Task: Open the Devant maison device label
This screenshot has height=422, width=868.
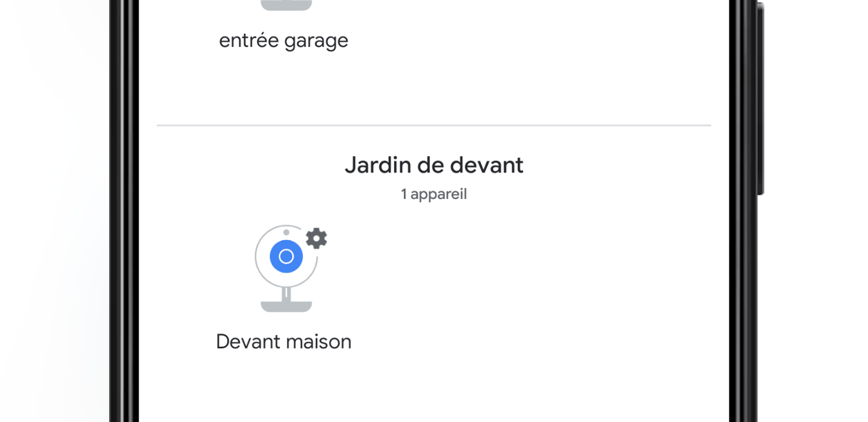Action: [283, 342]
